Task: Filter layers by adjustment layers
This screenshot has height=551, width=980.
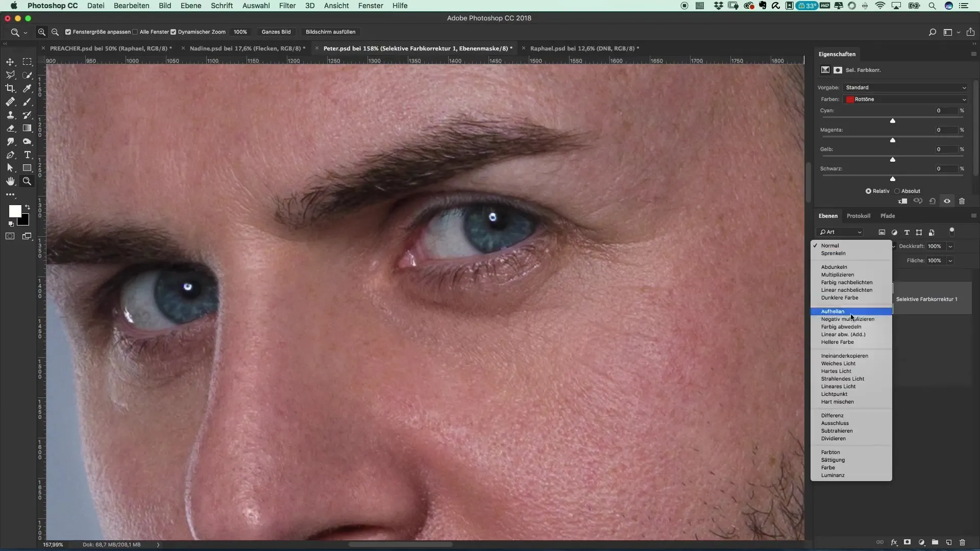Action: coord(894,232)
